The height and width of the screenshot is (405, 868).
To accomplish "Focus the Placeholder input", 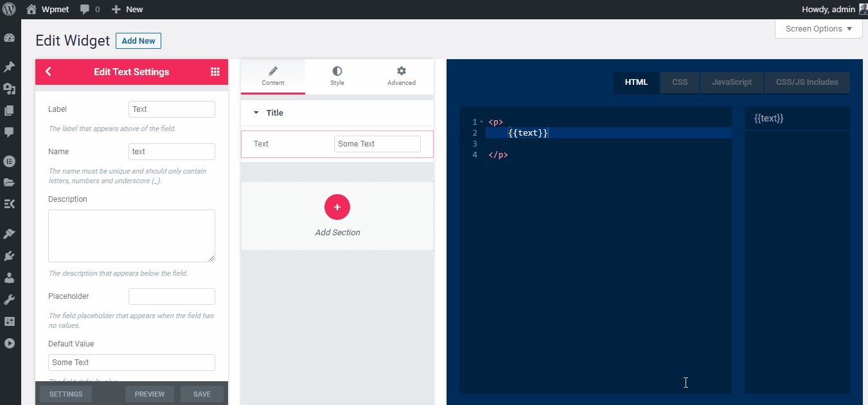I will click(x=172, y=296).
